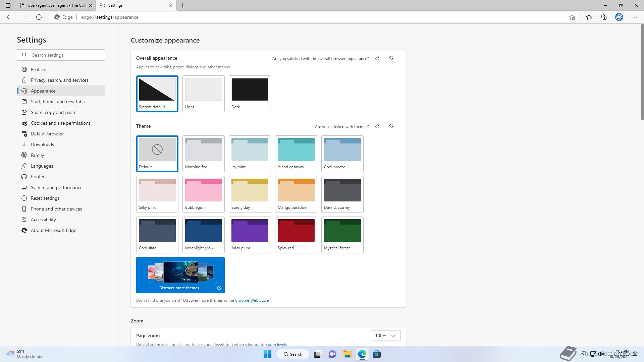Open the Favorites star icon in toolbar

[589, 17]
